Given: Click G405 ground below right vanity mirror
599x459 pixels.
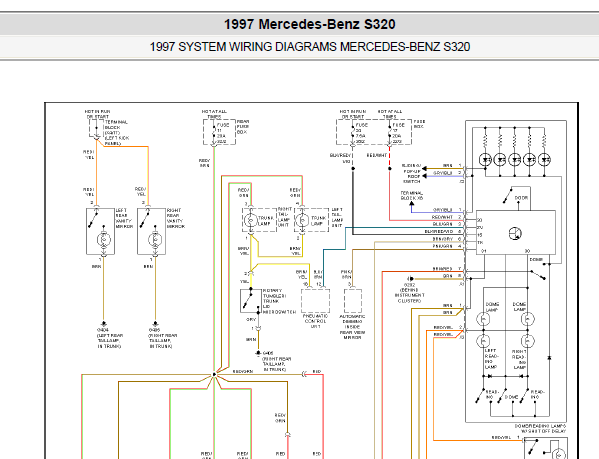Looking at the screenshot, I should click(163, 338).
